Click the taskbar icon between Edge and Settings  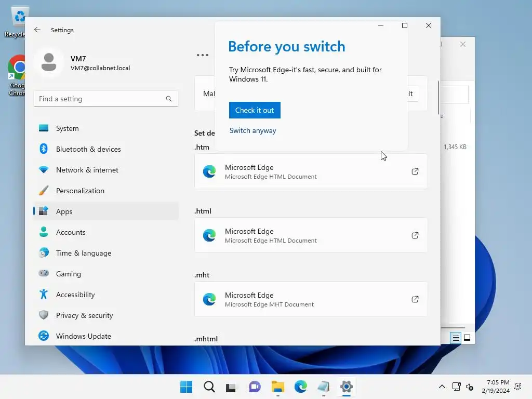point(323,387)
